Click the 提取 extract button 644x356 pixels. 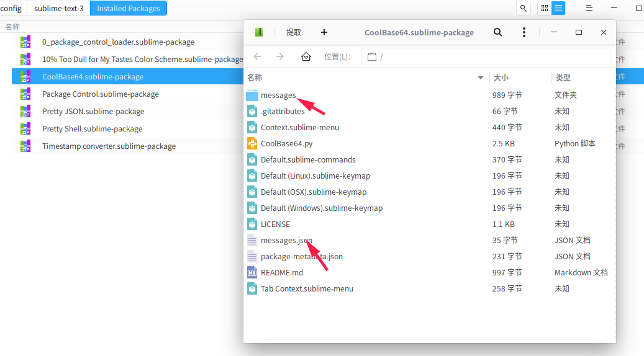click(x=294, y=32)
